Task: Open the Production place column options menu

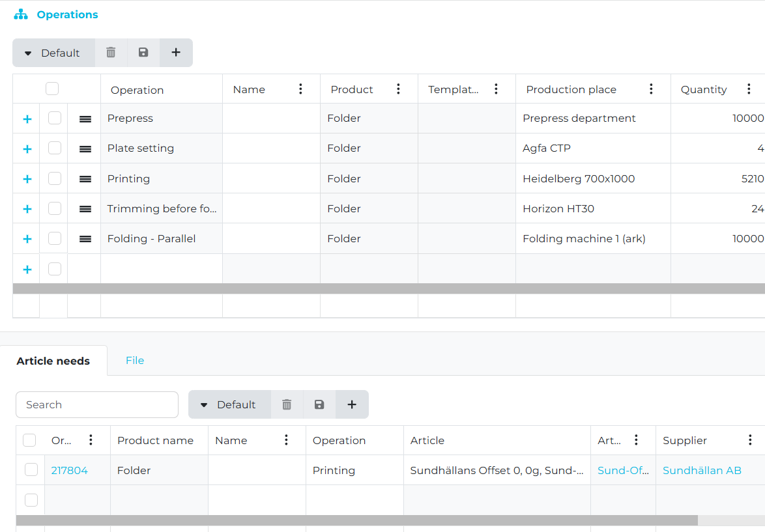Action: (x=651, y=89)
